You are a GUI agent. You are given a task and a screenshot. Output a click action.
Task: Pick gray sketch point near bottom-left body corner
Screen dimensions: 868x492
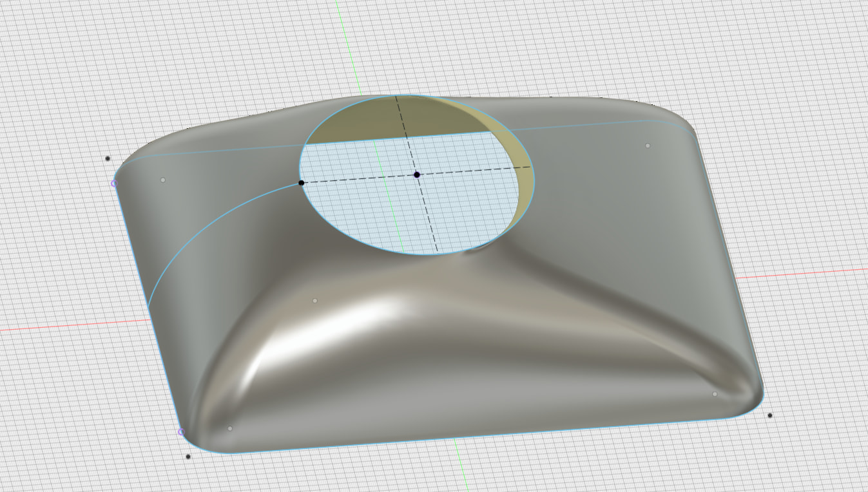point(230,428)
